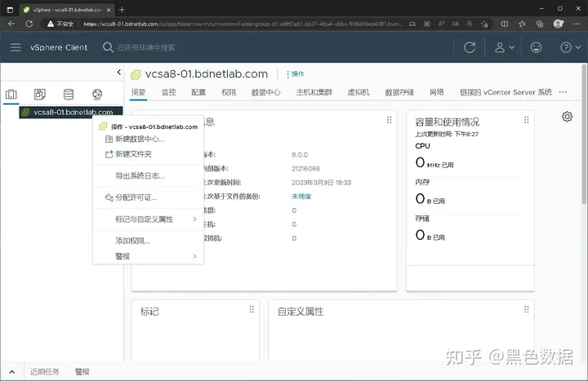Viewport: 588px width, 381px height.
Task: Click the 自定义属性 card drag handle
Action: [527, 309]
